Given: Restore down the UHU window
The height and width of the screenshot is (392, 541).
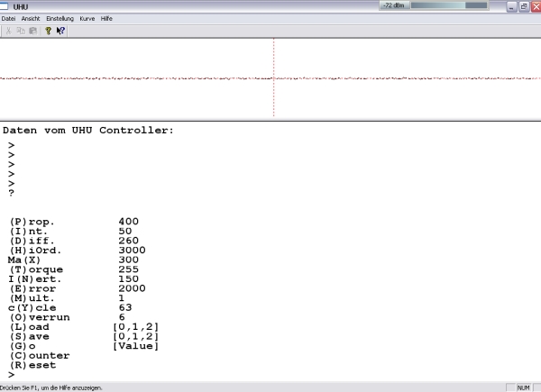Looking at the screenshot, I should 524,6.
